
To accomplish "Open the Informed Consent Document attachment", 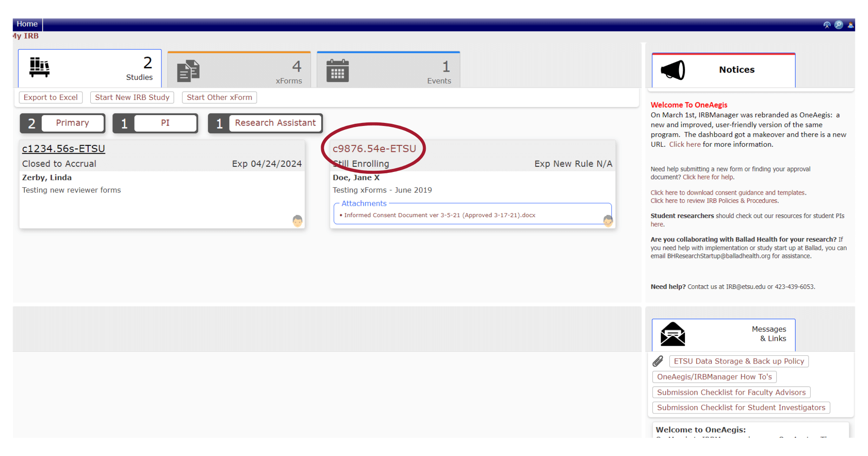I will (439, 215).
